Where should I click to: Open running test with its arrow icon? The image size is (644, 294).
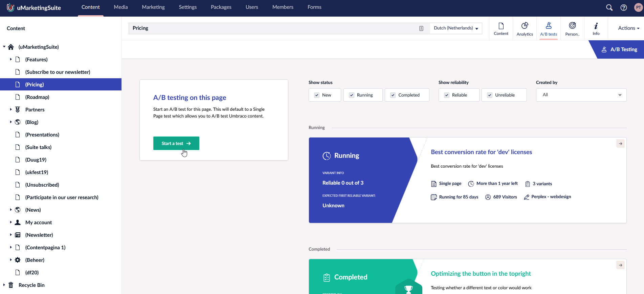(x=620, y=144)
